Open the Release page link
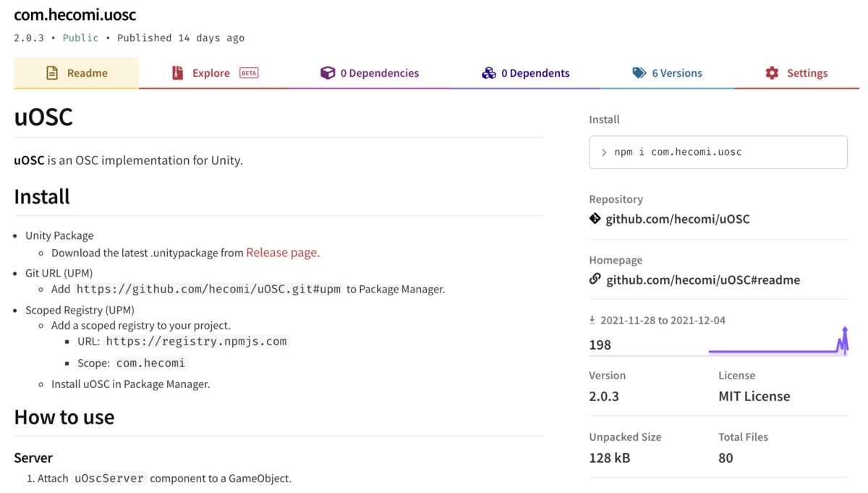This screenshot has height=493, width=868. [281, 253]
